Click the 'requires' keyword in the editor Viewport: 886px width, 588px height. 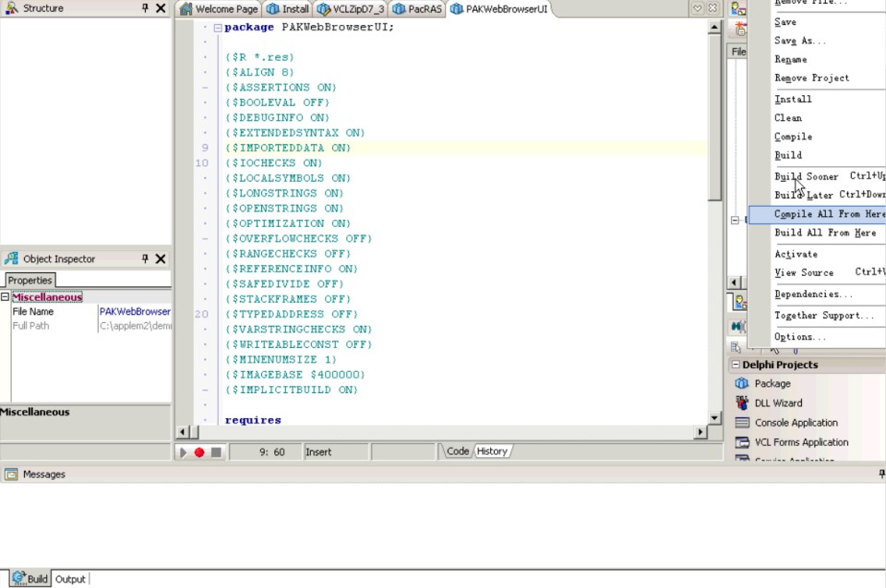point(253,420)
